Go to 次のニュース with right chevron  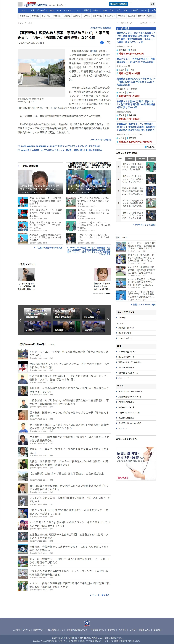(147, 23)
